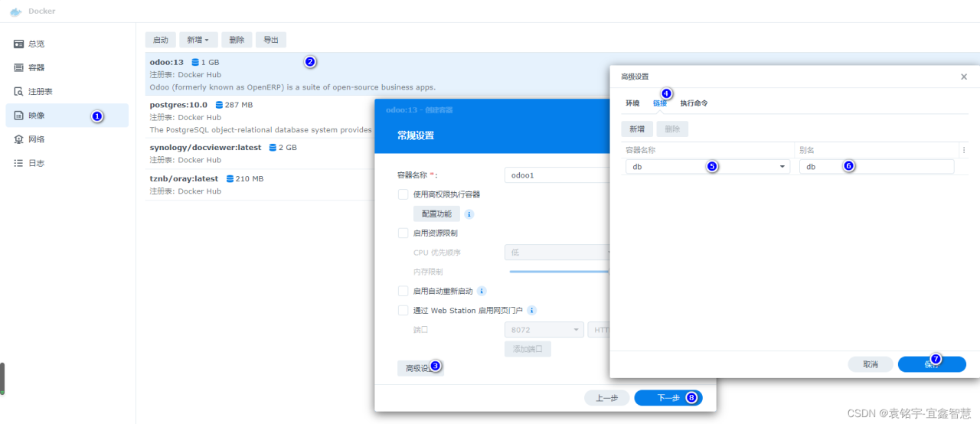This screenshot has height=424, width=980.
Task: Click info icon beside 启用自动重新启动
Action: click(x=482, y=291)
